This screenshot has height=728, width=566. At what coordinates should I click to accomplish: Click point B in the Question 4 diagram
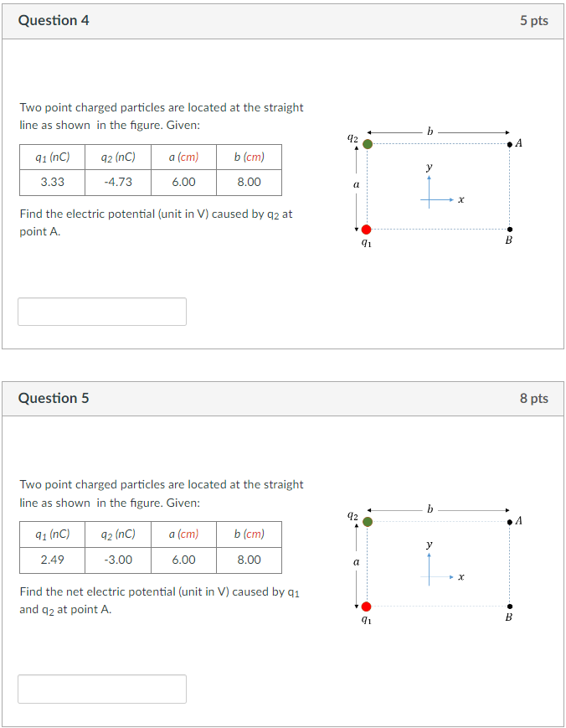(x=508, y=228)
